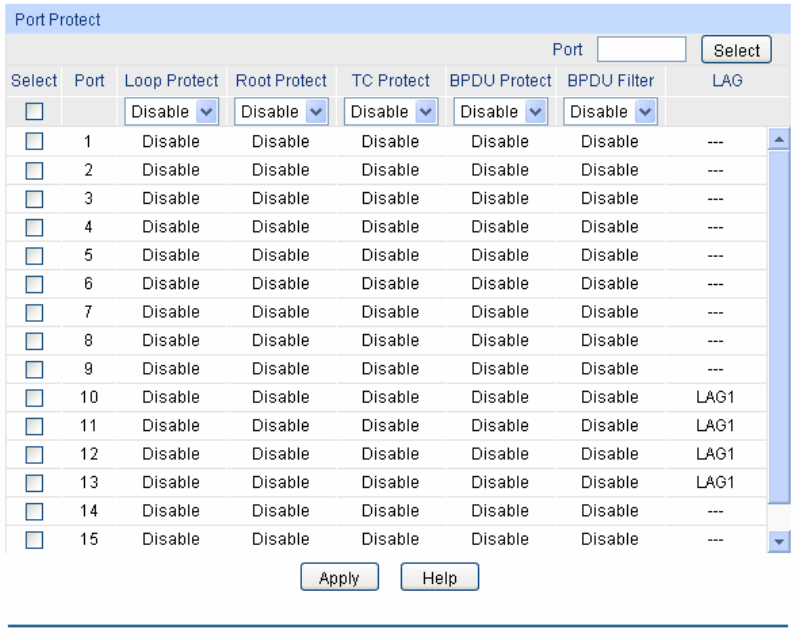The image size is (795, 637).
Task: Expand the TC Protect dropdown
Action: (x=391, y=112)
